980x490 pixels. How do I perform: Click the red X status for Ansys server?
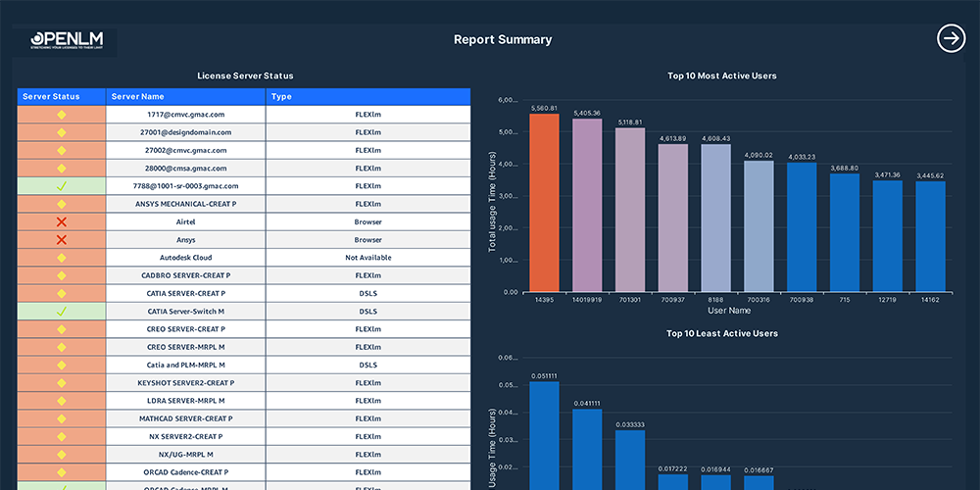coord(61,240)
